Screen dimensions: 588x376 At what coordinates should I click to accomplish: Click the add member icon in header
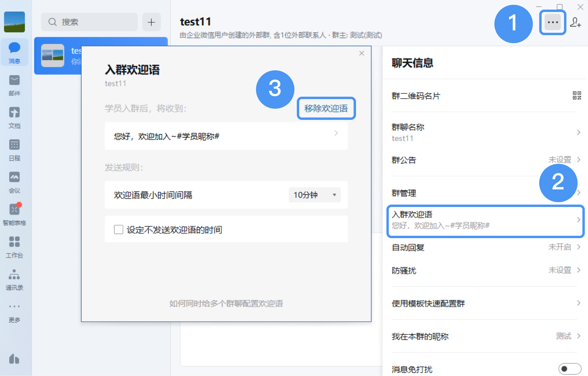tap(575, 22)
